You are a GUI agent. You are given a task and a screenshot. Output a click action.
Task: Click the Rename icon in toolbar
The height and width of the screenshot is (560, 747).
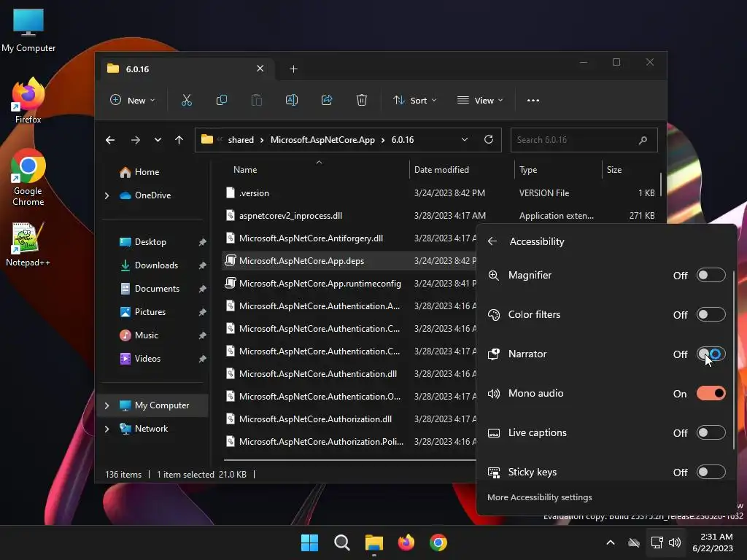coord(292,100)
